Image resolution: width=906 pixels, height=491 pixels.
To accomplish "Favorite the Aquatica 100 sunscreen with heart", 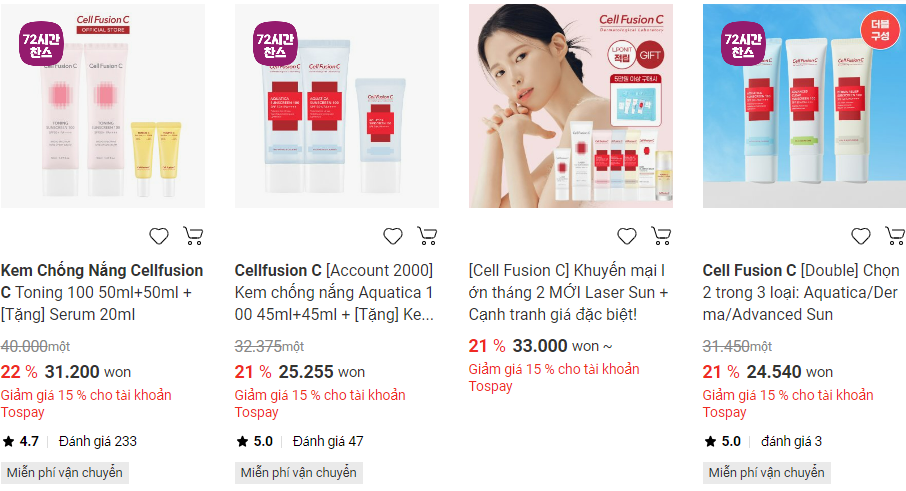I will pos(393,236).
